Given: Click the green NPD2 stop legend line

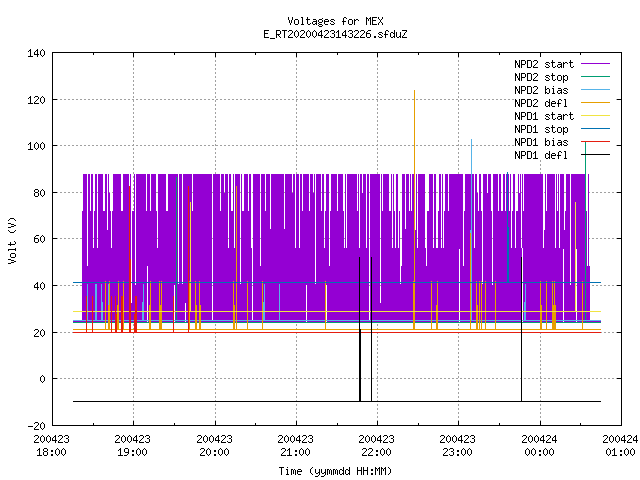Looking at the screenshot, I should (x=595, y=77).
